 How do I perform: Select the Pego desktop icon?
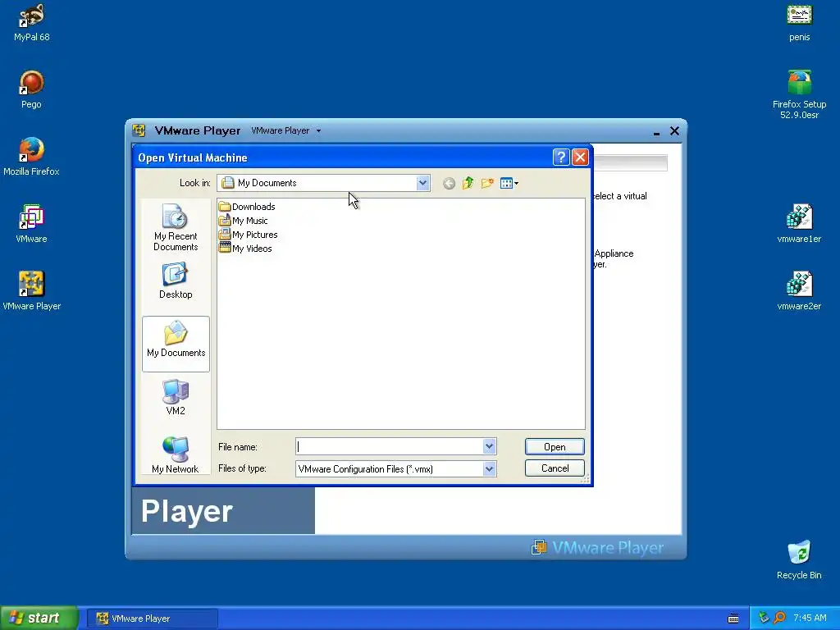32,89
